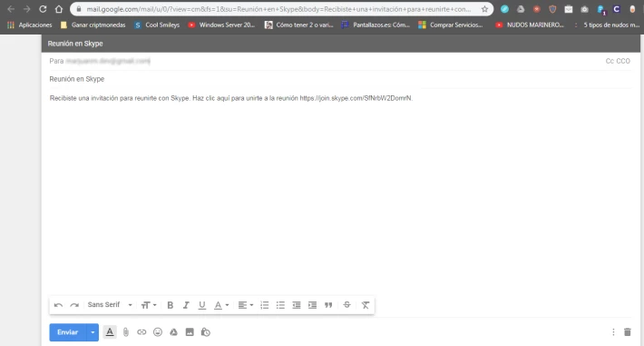This screenshot has width=644, height=346.
Task: Remove formatting from selected text
Action: (x=366, y=305)
